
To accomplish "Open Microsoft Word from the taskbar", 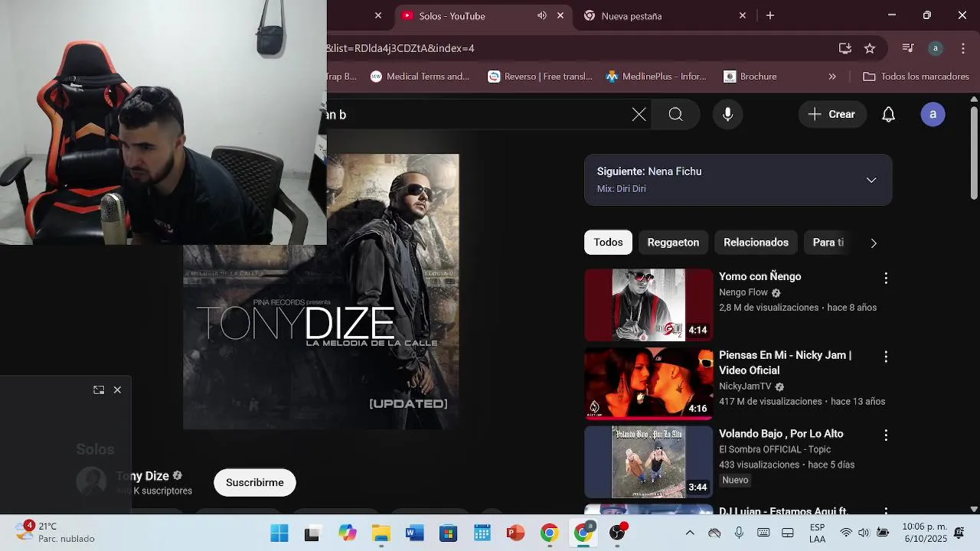I will (x=415, y=533).
